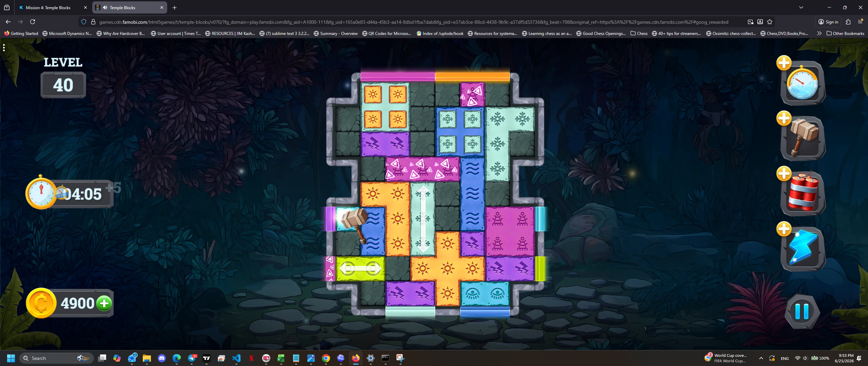868x366 pixels.
Task: Open Visual Studio Code from the taskbar
Action: [236, 358]
